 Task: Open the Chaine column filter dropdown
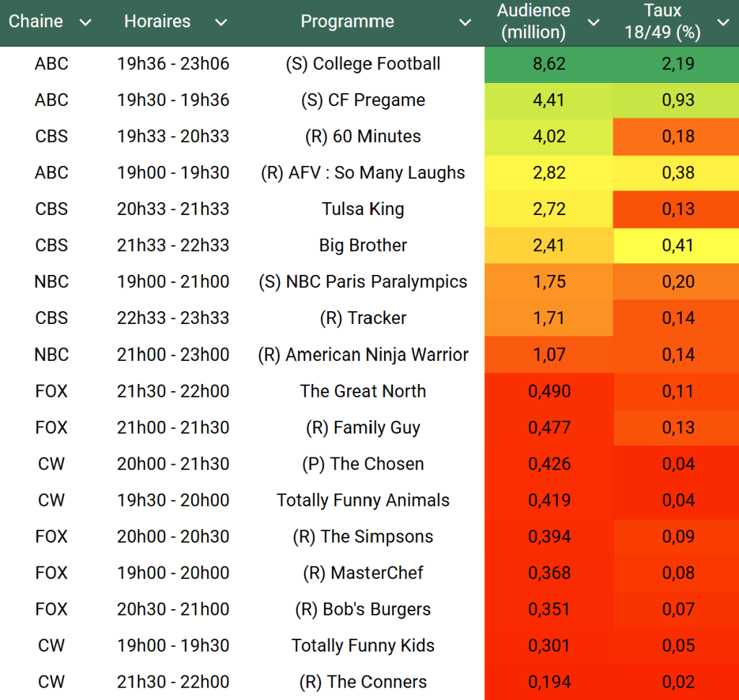(85, 22)
